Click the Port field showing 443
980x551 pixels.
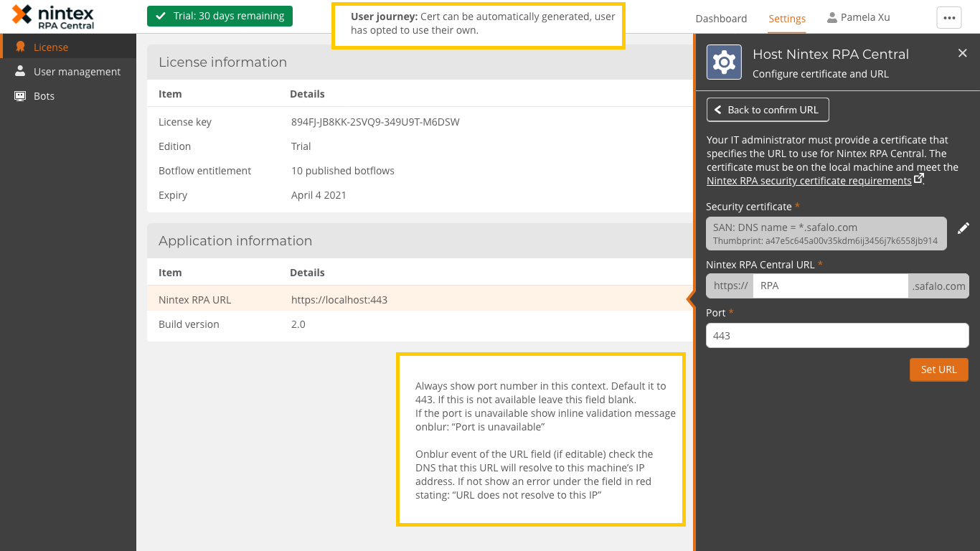click(x=837, y=336)
